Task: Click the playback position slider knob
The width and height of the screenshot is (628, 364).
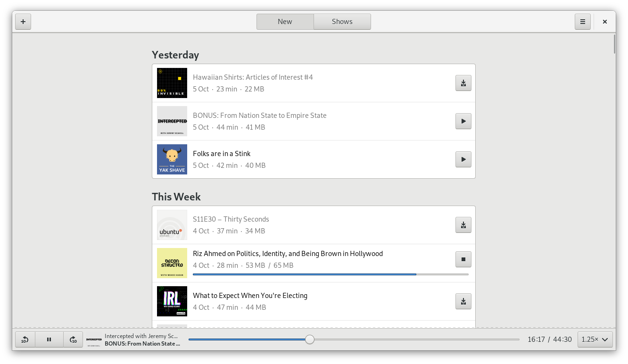Action: coord(309,339)
